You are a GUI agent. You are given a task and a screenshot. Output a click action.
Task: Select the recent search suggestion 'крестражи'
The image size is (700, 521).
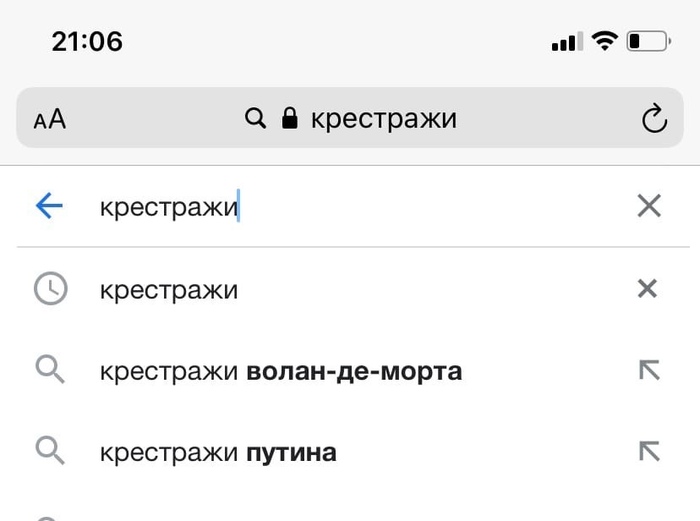[169, 290]
